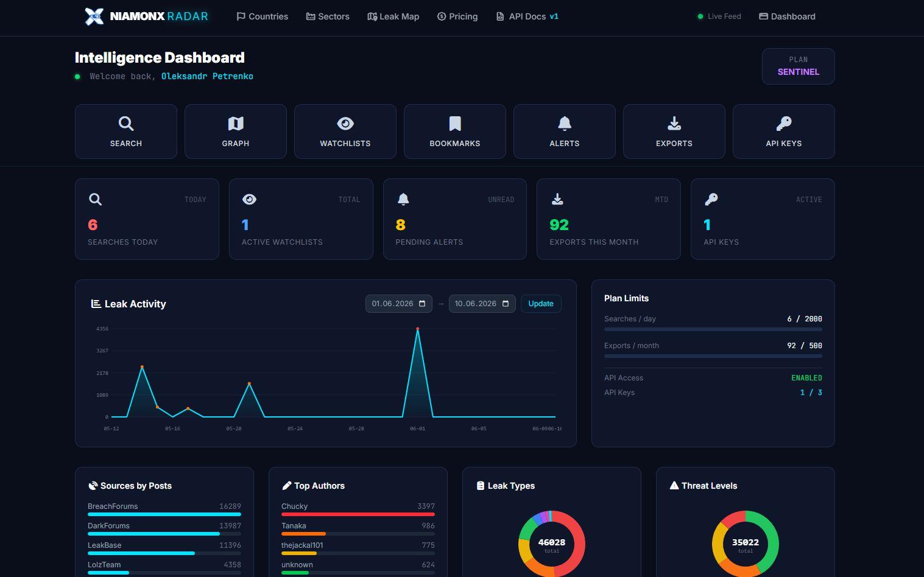924x577 pixels.
Task: Click the Chucky author row
Action: pyautogui.click(x=358, y=509)
